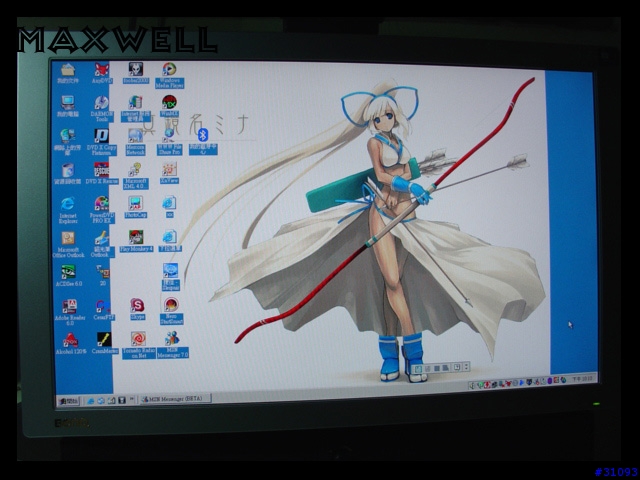Click the volume speaker tray icon
This screenshot has width=640, height=480.
click(472, 385)
